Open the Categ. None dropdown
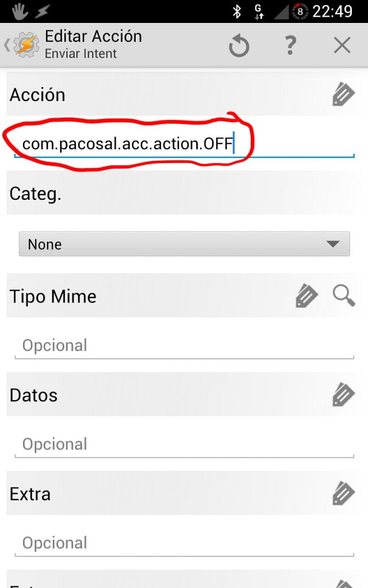Image resolution: width=368 pixels, height=588 pixels. pyautogui.click(x=184, y=244)
